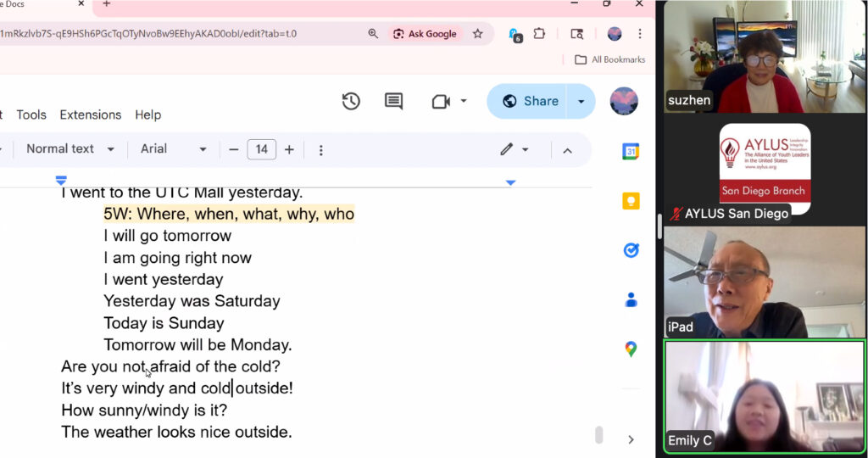Screen dimensions: 868x458
Task: Open Google Keep in the side panel
Action: pos(631,201)
